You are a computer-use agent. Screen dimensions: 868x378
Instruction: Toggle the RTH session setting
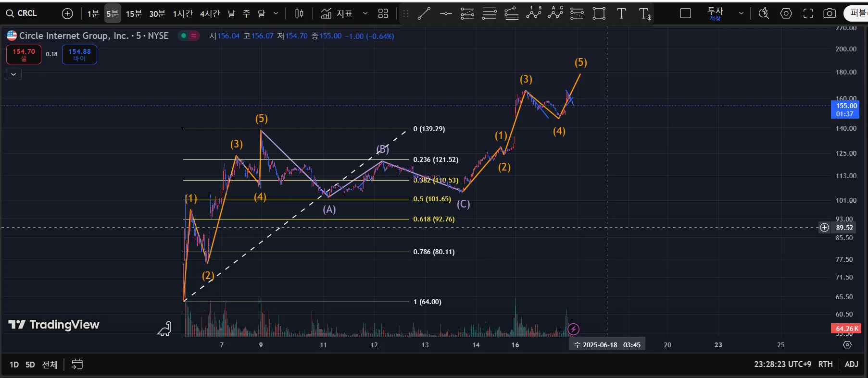click(x=825, y=364)
